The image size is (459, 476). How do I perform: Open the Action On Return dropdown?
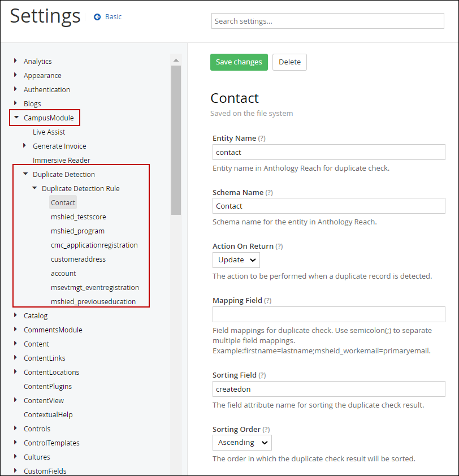coord(236,260)
